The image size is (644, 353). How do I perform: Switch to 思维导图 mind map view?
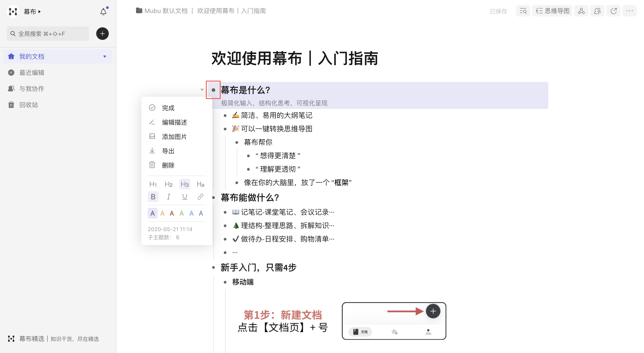pos(552,11)
